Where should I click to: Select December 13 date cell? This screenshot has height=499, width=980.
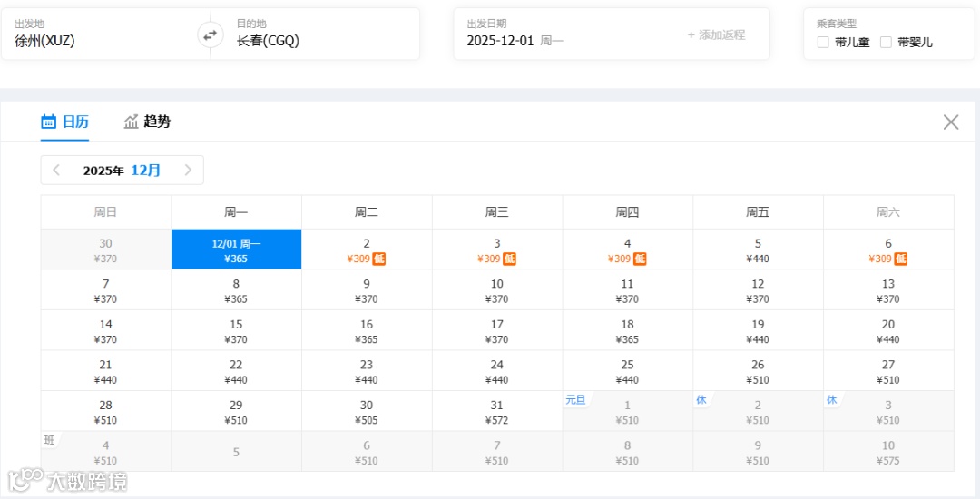point(888,289)
